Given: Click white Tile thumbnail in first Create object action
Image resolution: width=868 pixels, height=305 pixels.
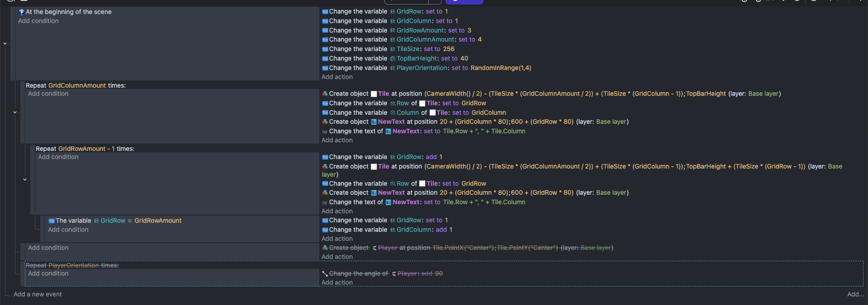Looking at the screenshot, I should tap(374, 94).
